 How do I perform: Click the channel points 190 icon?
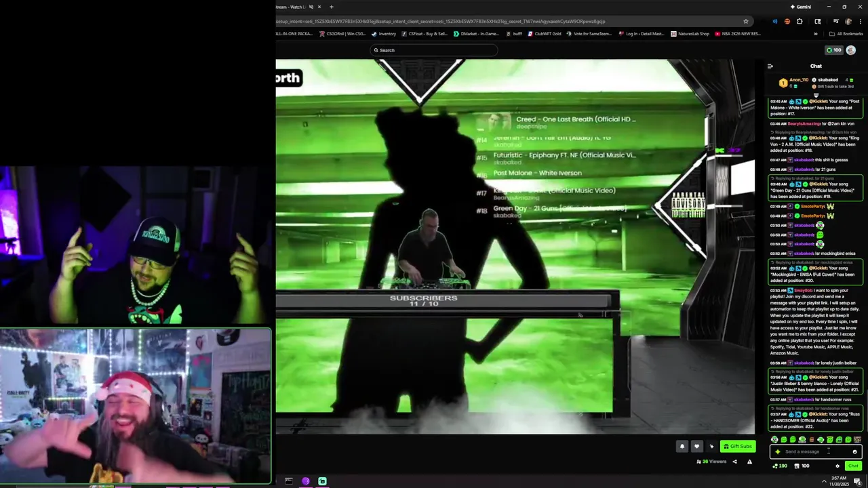(x=779, y=466)
